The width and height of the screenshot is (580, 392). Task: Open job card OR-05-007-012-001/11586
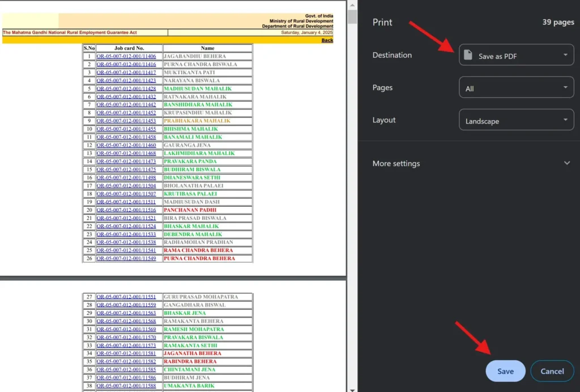(x=126, y=378)
